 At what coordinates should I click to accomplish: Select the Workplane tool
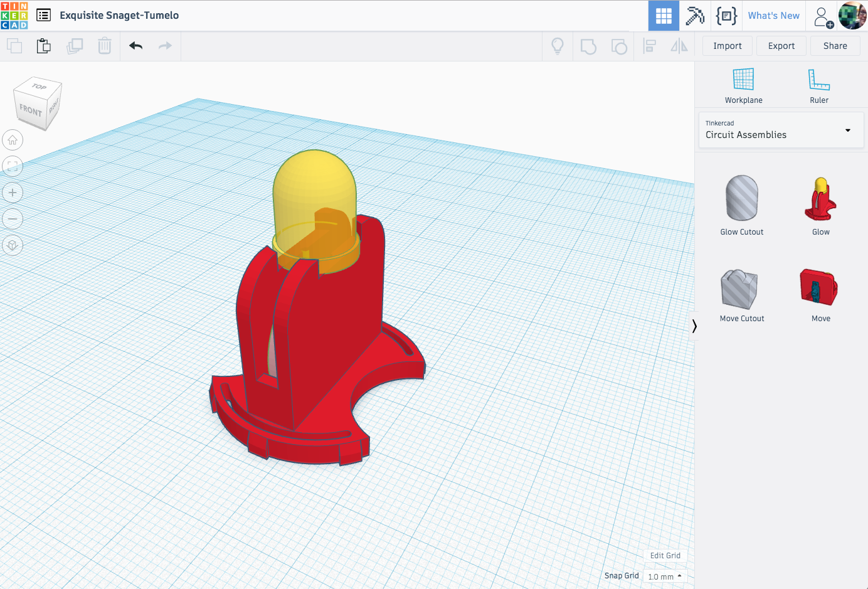coord(744,86)
